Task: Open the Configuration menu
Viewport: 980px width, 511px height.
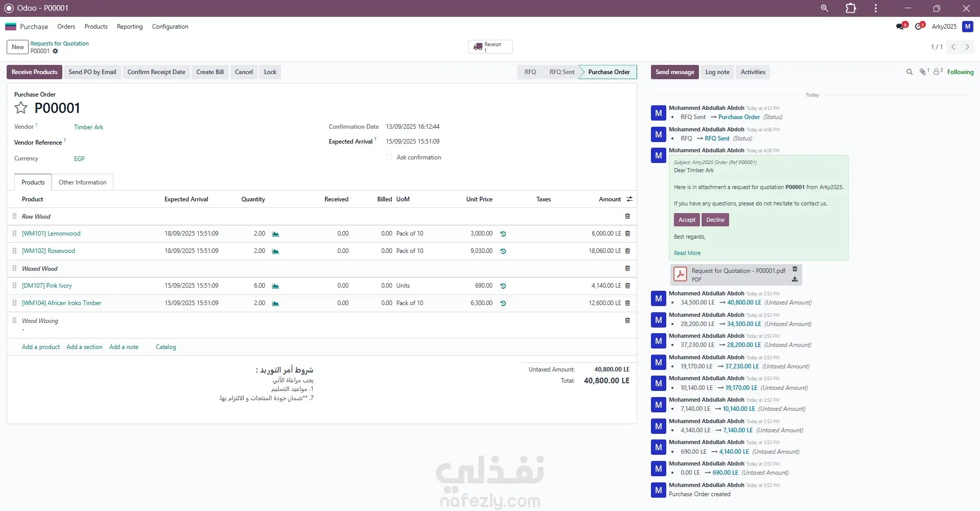Action: click(170, 27)
